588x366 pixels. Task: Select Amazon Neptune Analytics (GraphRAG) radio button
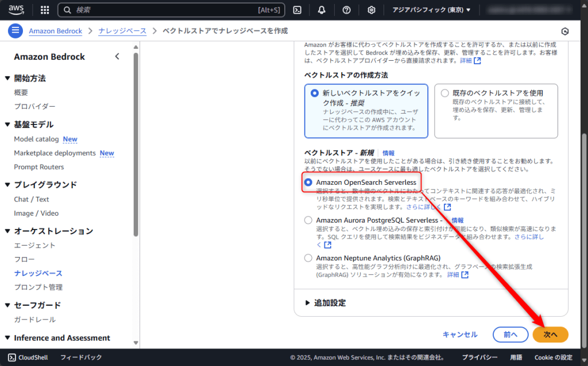click(x=308, y=258)
